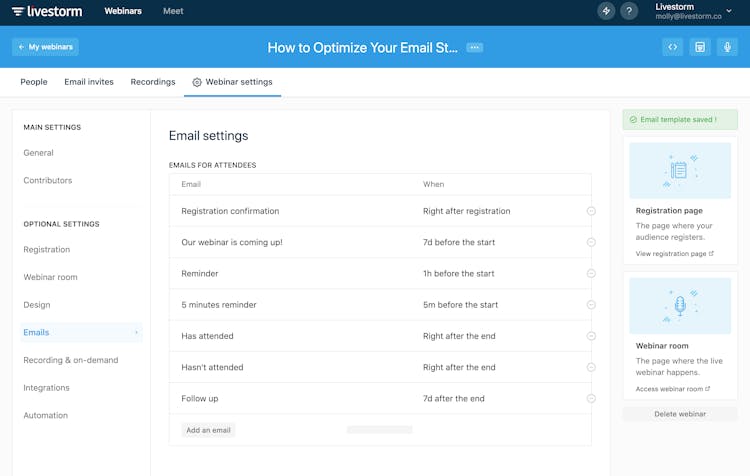Expand the Livestorm account dropdown
The height and width of the screenshot is (476, 750).
(x=728, y=11)
